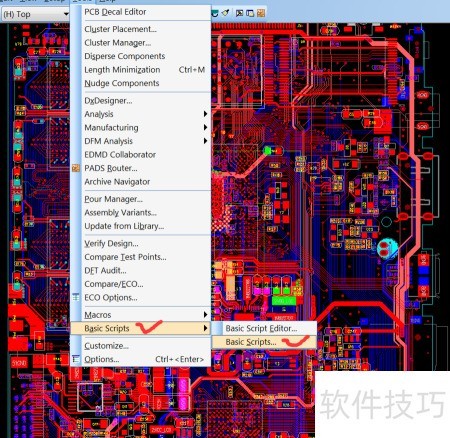Select Verify Design
The image size is (450, 438).
pyautogui.click(x=111, y=244)
